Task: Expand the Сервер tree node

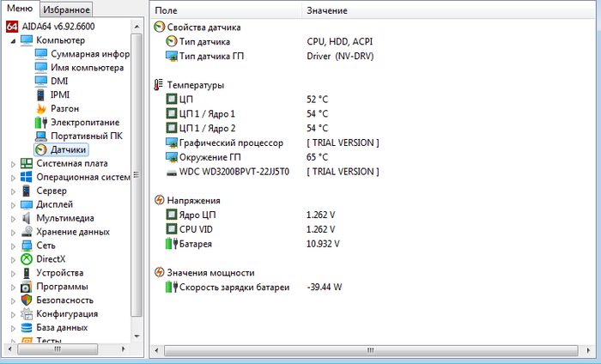Action: pos(13,191)
